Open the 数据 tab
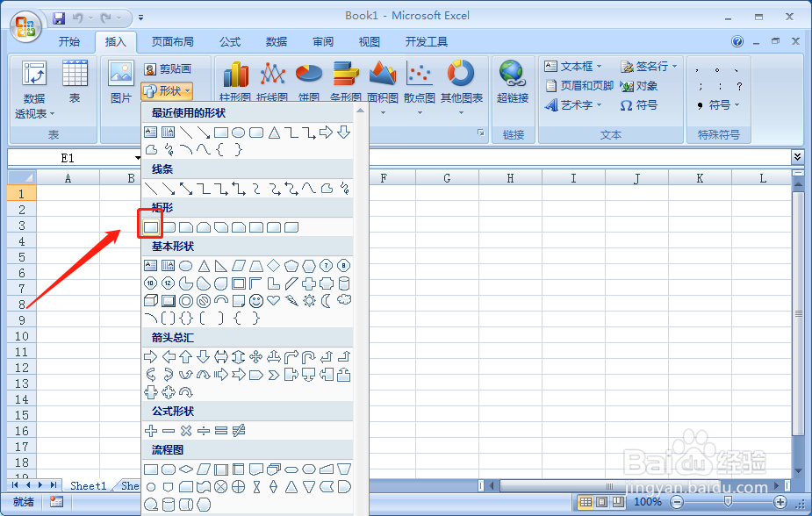This screenshot has height=516, width=812. [277, 41]
